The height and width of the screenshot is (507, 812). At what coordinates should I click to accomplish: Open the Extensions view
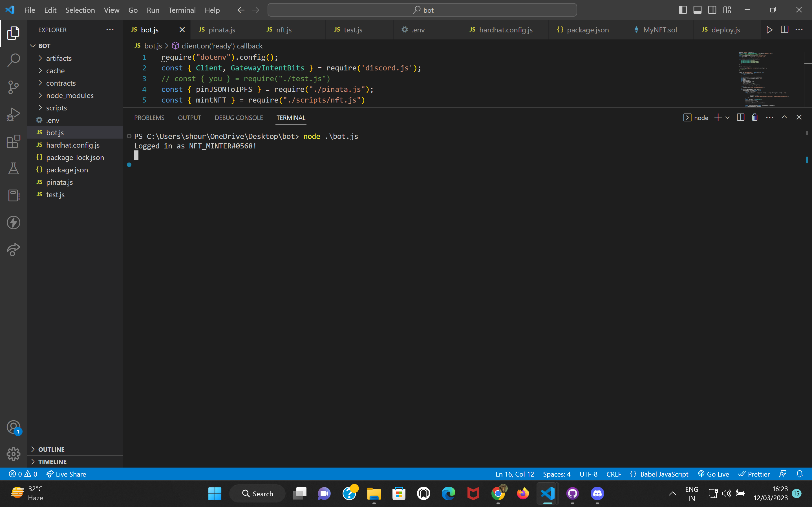[x=14, y=141]
